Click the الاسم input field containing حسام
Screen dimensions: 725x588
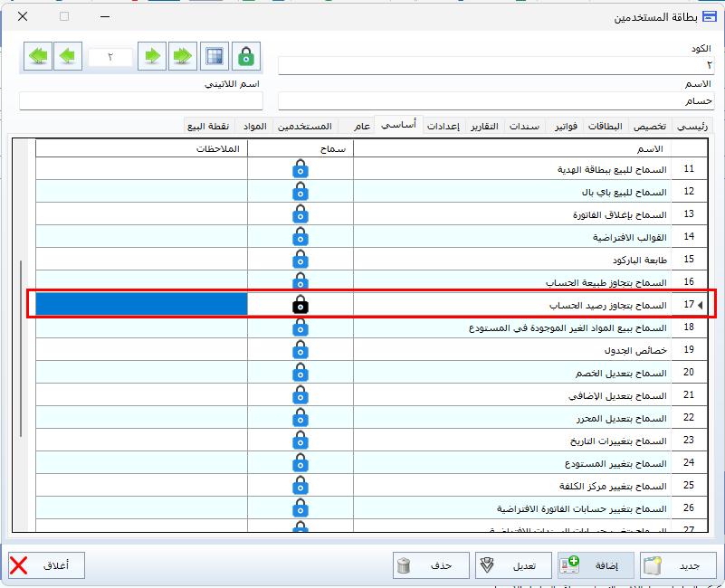point(496,100)
